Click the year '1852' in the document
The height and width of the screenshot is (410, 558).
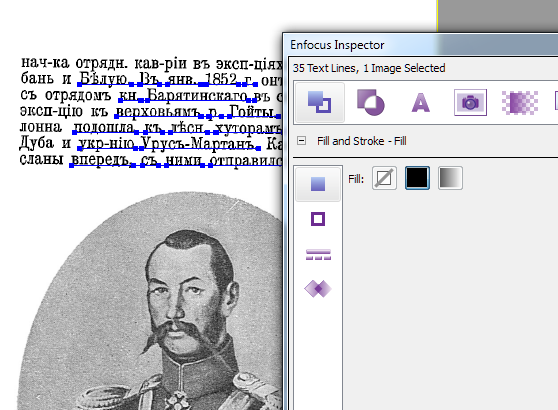[x=221, y=79]
